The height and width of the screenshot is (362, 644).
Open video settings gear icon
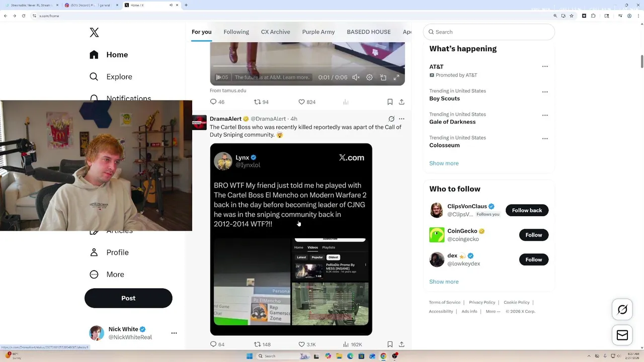pyautogui.click(x=369, y=77)
